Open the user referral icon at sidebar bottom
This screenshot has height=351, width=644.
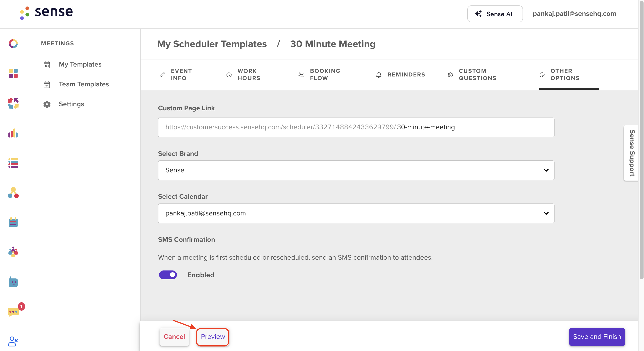click(x=13, y=341)
